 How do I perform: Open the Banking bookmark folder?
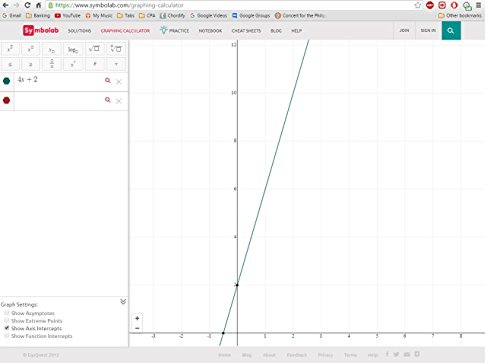(x=38, y=15)
